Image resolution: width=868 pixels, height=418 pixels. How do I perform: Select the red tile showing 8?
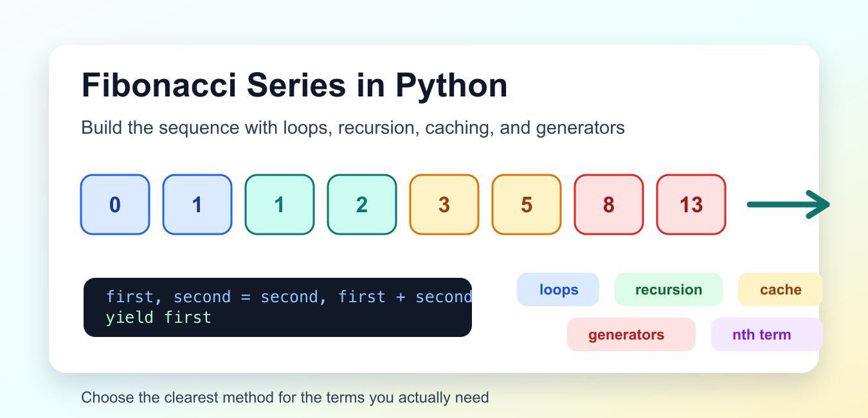[609, 204]
